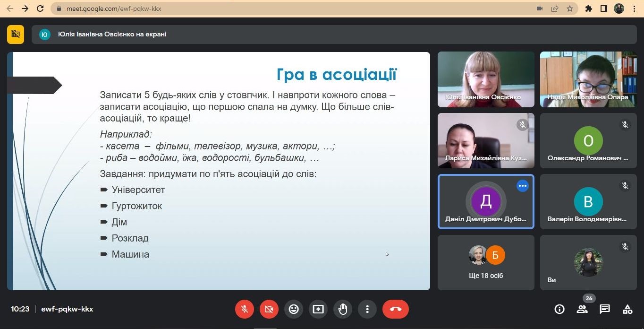Viewport: 644px width, 329px height.
Task: Open browser extensions puzzle icon
Action: point(588,9)
